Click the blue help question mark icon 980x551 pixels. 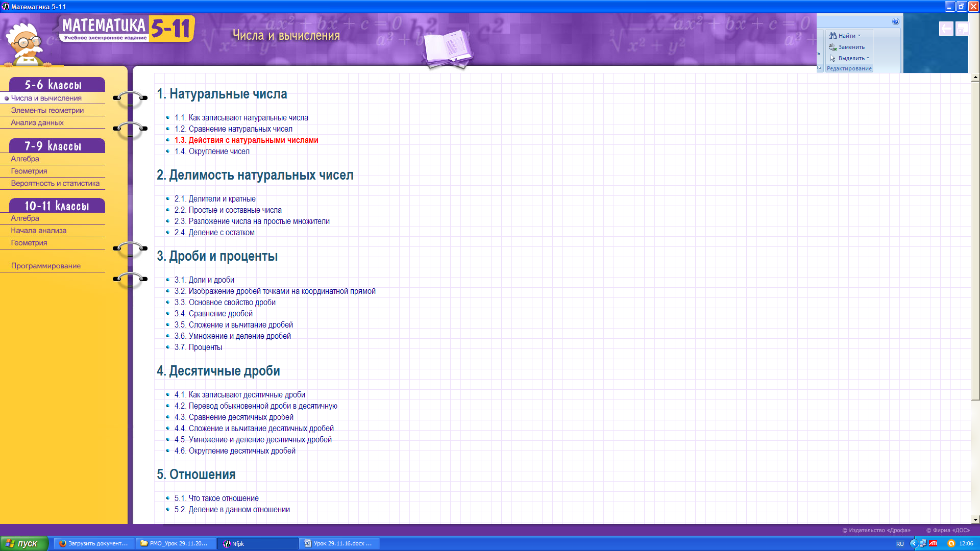pyautogui.click(x=896, y=21)
